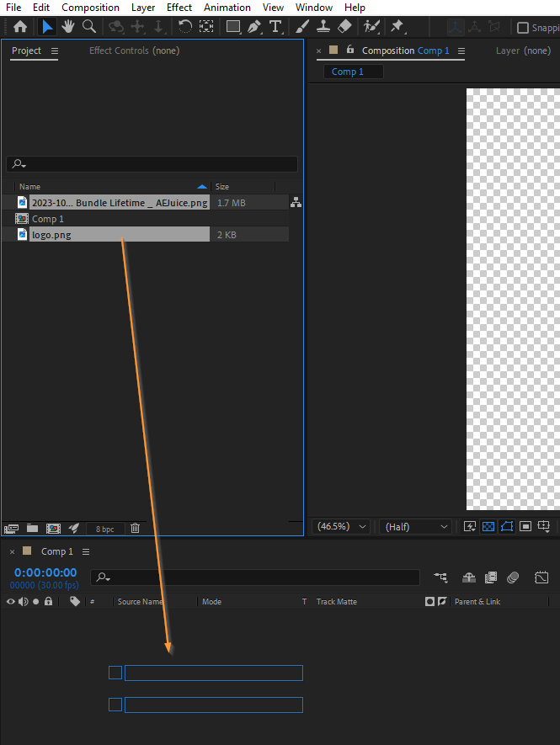Click the Home icon
Screen dimensions: 560x745
pyautogui.click(x=20, y=26)
